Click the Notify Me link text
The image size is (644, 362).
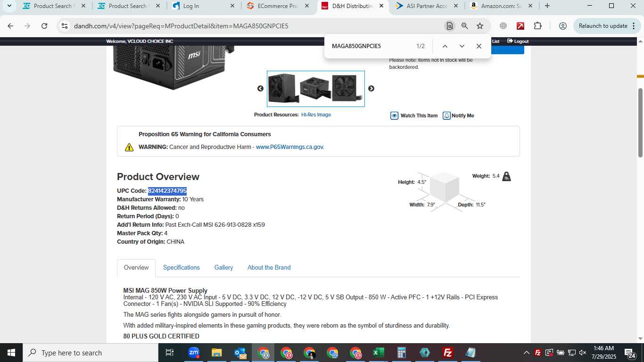coord(463,115)
